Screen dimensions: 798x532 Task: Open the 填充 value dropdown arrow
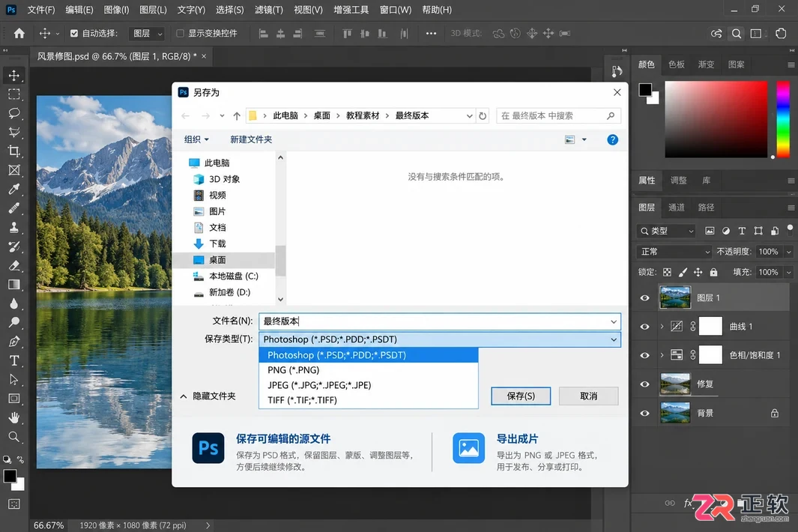coord(789,272)
